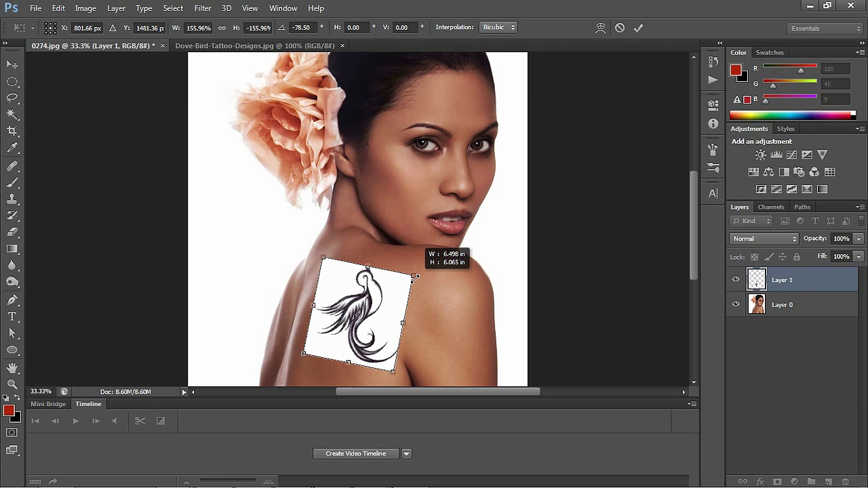Switch to warp mode toggle
Viewport: 868px width, 488px height.
click(600, 28)
